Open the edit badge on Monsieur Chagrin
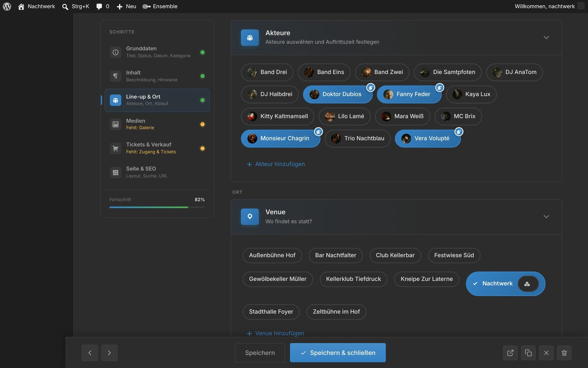The height and width of the screenshot is (368, 588). tap(318, 132)
